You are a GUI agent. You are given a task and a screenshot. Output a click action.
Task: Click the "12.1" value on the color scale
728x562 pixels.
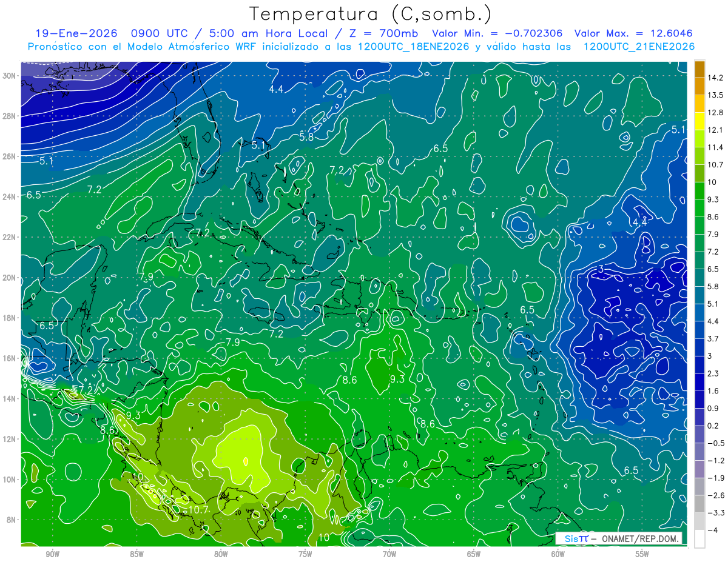715,130
